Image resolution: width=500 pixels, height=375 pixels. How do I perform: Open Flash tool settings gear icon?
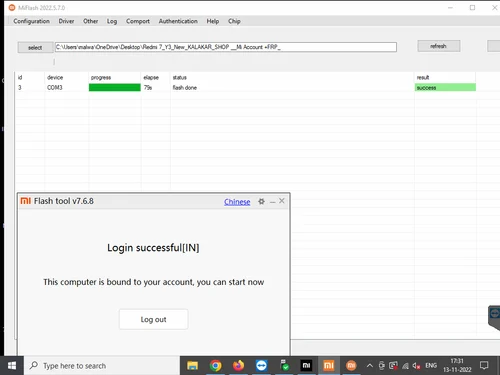pos(261,201)
